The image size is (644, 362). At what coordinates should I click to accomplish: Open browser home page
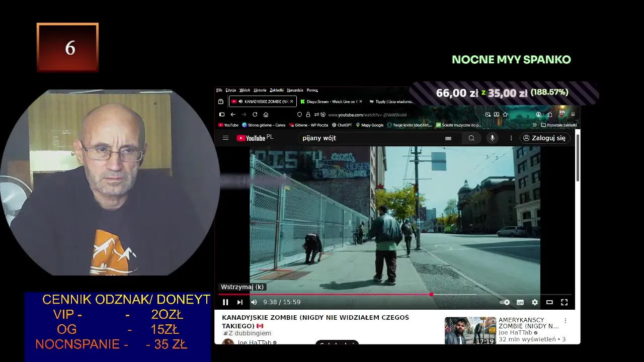tap(266, 115)
